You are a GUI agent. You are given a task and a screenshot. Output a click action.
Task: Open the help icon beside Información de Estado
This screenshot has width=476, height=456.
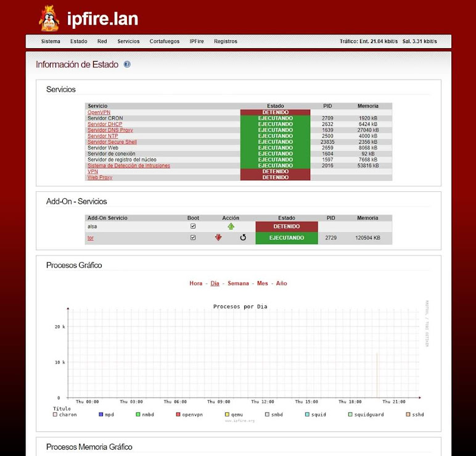click(127, 64)
